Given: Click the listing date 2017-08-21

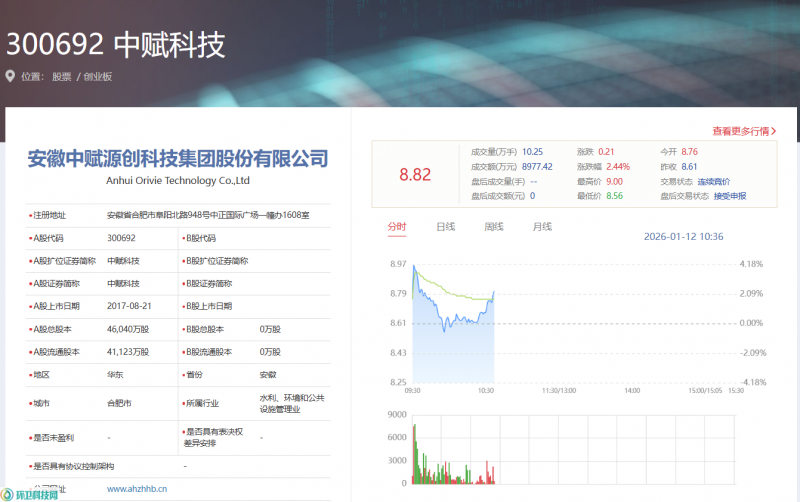Looking at the screenshot, I should coord(129,306).
